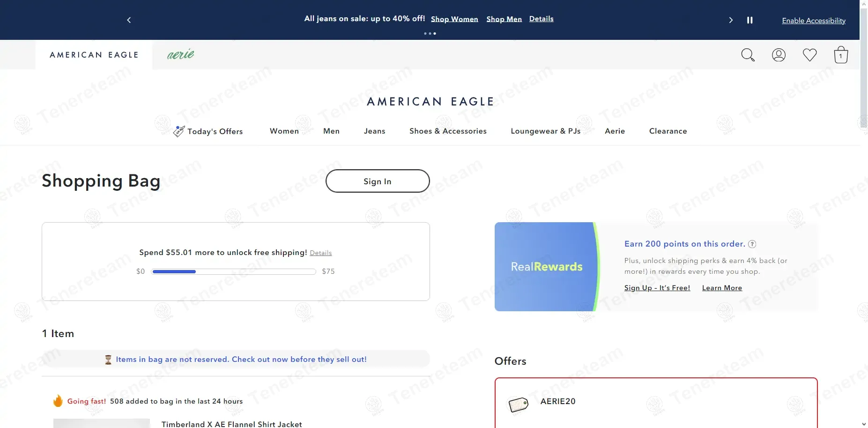The width and height of the screenshot is (868, 428).
Task: Click the rewards points help question icon
Action: coord(752,244)
